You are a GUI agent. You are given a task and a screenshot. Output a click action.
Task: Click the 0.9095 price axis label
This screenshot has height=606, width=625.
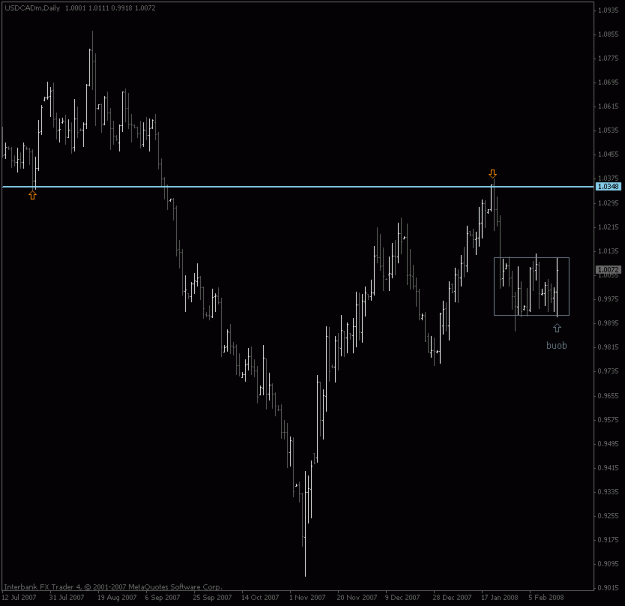click(608, 564)
